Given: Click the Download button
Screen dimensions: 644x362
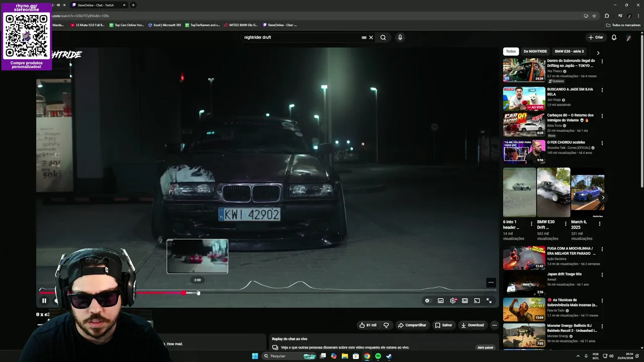Looking at the screenshot, I should pyautogui.click(x=472, y=325).
